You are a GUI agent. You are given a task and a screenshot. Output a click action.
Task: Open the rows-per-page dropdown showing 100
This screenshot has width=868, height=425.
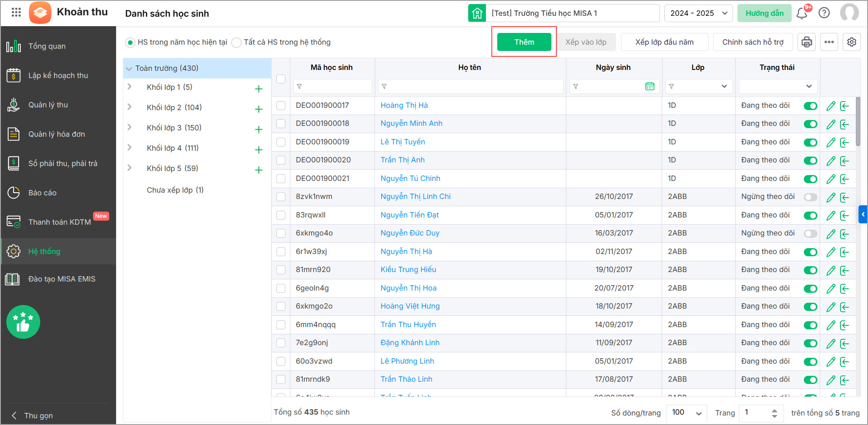pyautogui.click(x=686, y=413)
